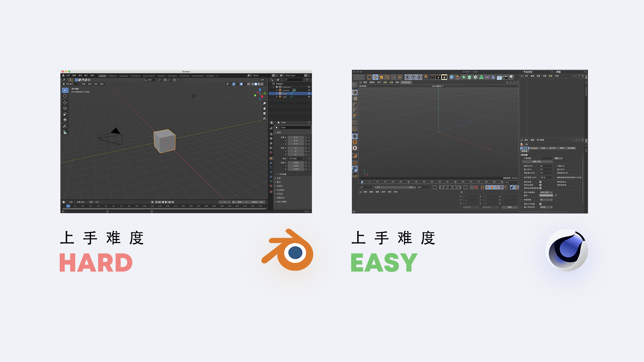Toggle Cinema 4D's 线性工作流程 checkbox

coord(540,204)
